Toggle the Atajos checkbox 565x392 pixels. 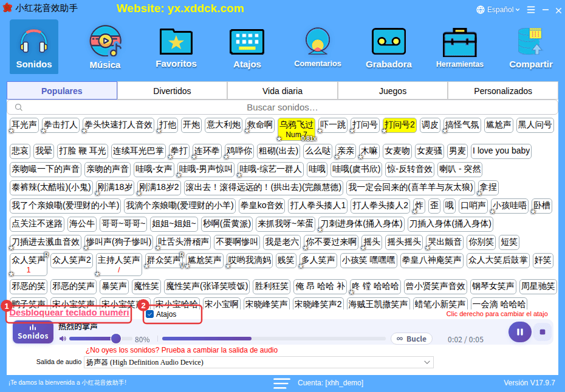coord(150,314)
